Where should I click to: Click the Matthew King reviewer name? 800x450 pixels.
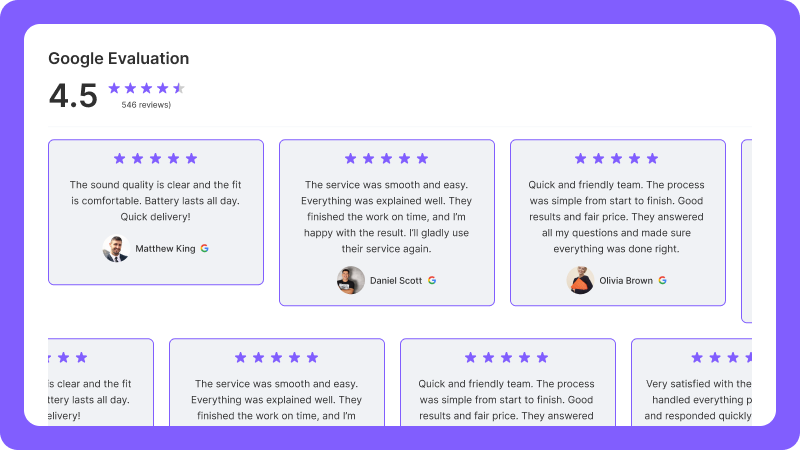tap(165, 248)
